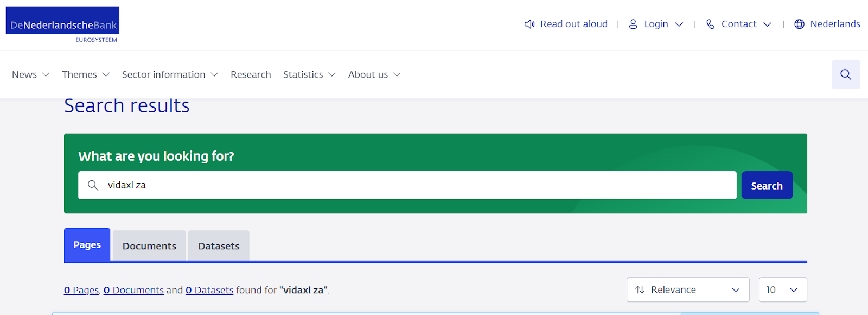
Task: Click the Contact phone icon
Action: click(710, 24)
